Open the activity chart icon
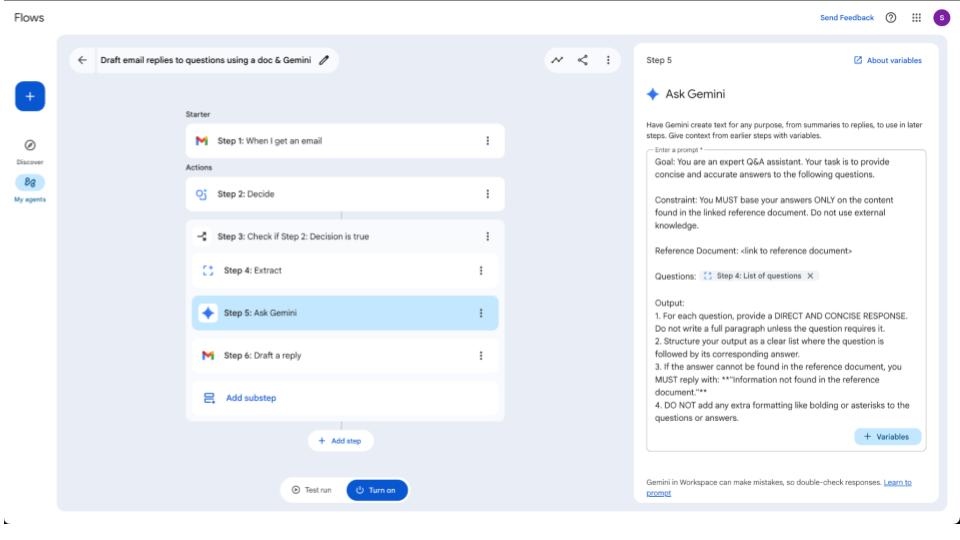 [x=557, y=60]
